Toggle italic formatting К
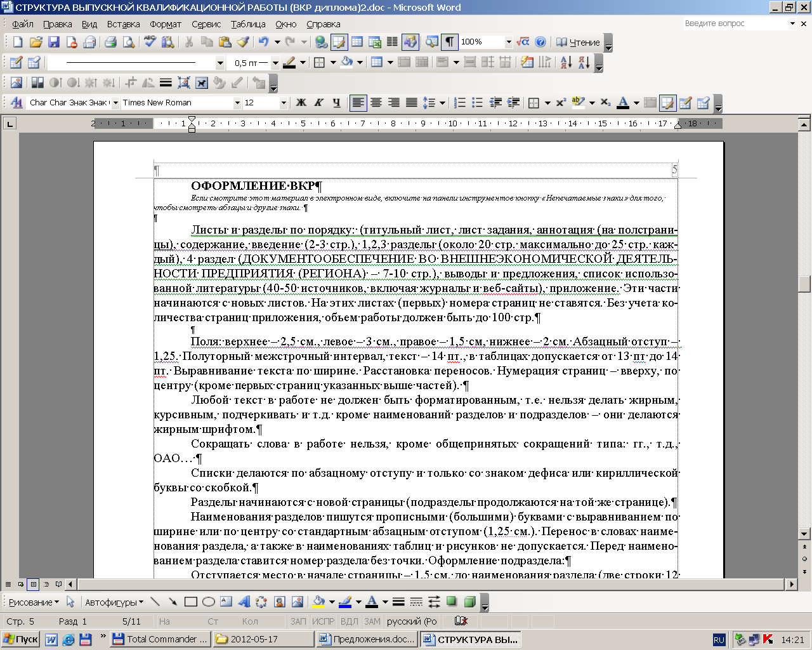This screenshot has height=650, width=812. tap(319, 103)
